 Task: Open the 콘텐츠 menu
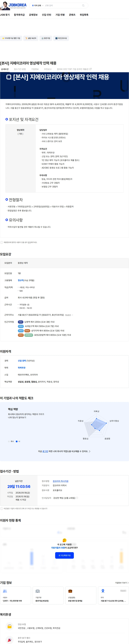point(72,15)
